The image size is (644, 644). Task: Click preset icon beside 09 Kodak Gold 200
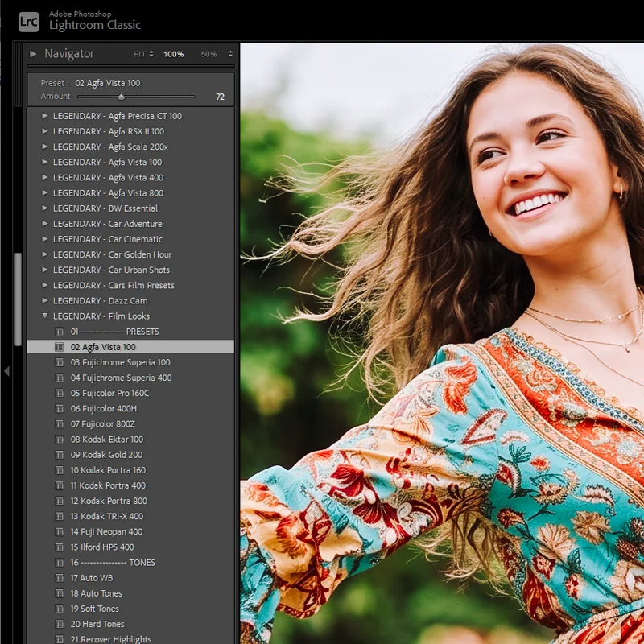point(60,455)
